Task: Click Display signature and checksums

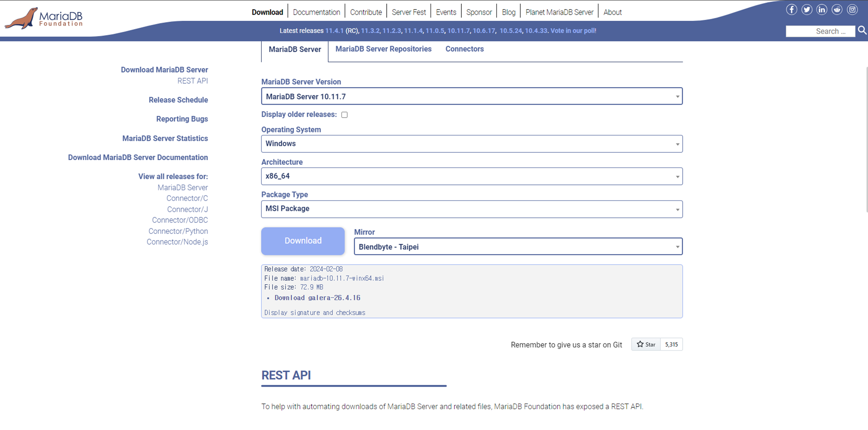Action: (x=315, y=312)
